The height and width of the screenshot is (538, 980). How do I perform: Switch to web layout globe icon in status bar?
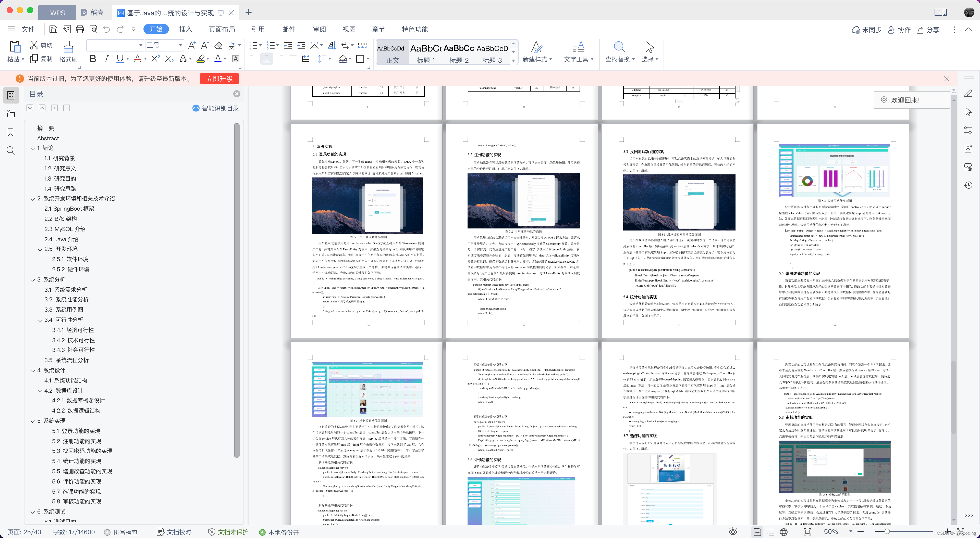[784, 532]
